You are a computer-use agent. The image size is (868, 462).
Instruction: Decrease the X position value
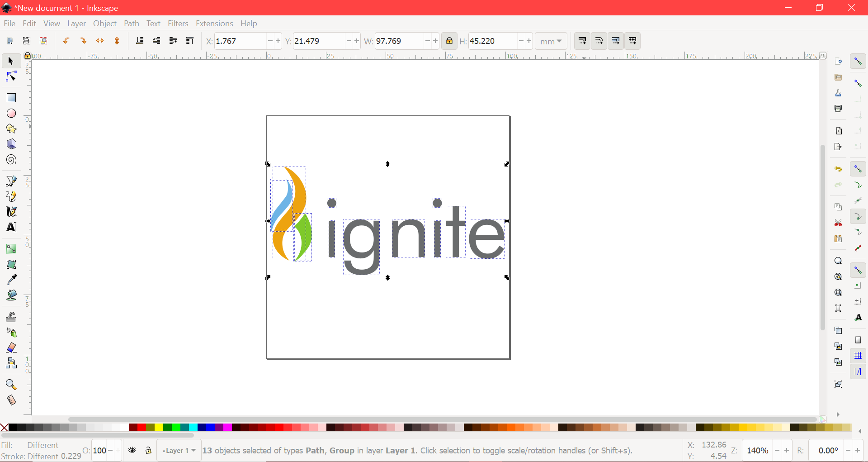(x=270, y=41)
